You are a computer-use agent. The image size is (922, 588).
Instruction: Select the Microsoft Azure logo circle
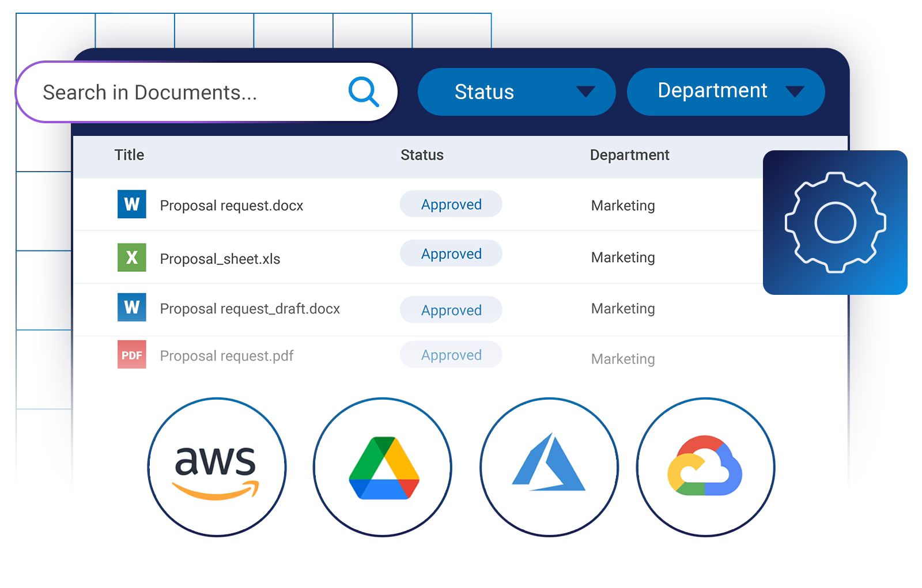(549, 467)
